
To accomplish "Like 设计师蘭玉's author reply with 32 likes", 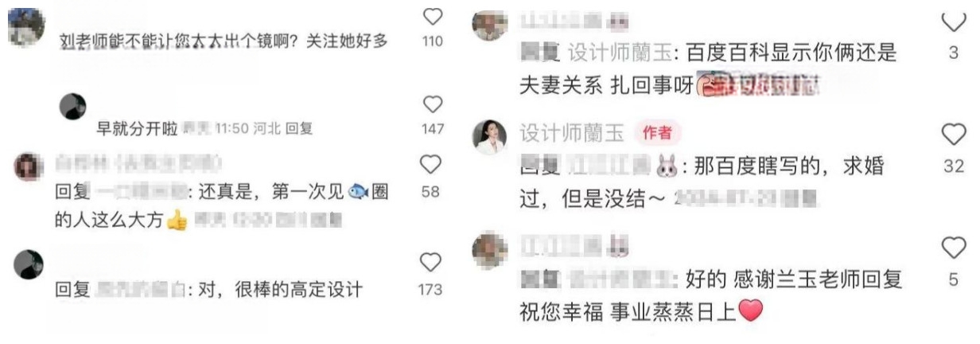I will (954, 135).
